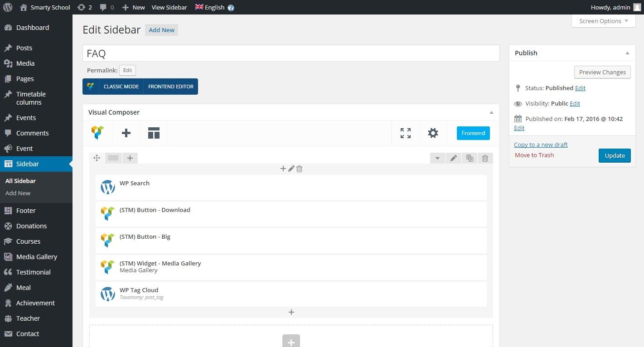
Task: Collapse the Publish panel
Action: (x=627, y=53)
